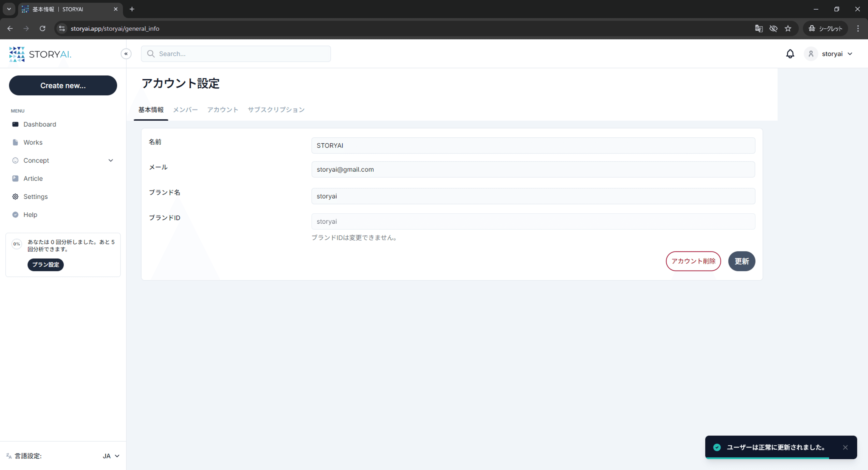Click the メール input field

point(533,169)
